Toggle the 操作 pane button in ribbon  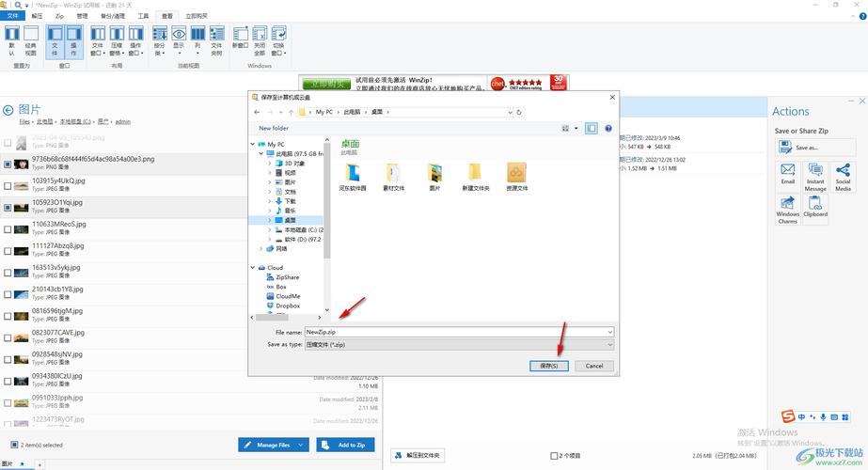73,41
